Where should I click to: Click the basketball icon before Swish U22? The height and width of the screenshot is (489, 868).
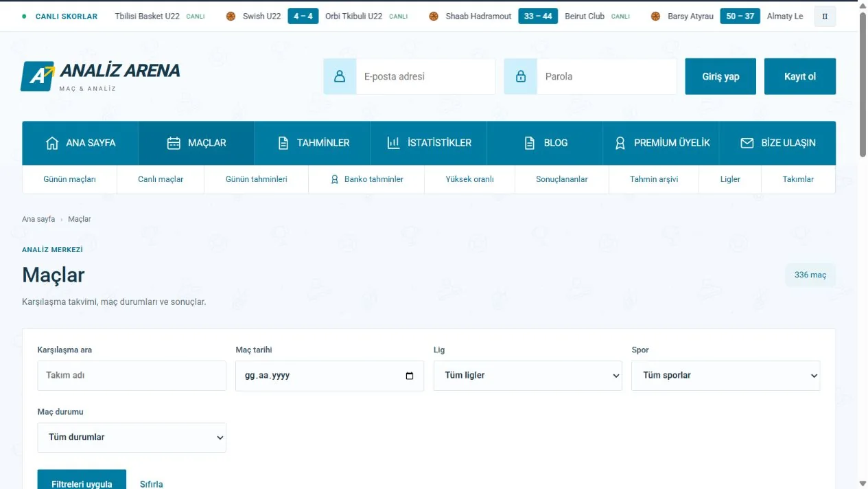231,16
